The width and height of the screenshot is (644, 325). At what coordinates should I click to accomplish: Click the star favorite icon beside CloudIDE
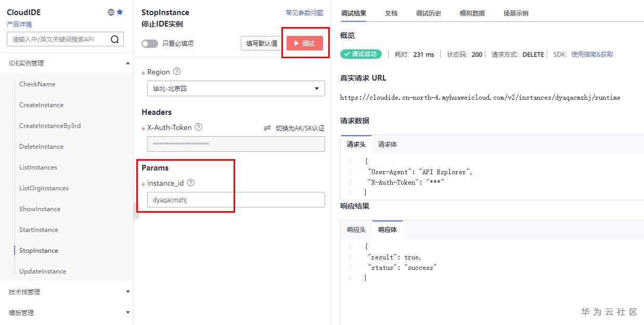coord(120,12)
